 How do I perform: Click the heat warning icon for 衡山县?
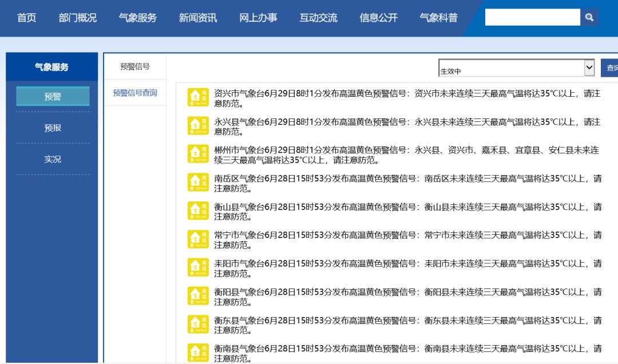tap(198, 211)
